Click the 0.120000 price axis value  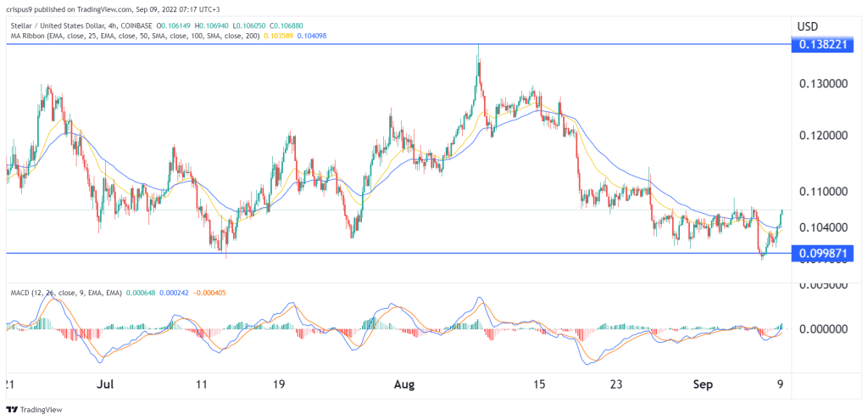(x=824, y=136)
